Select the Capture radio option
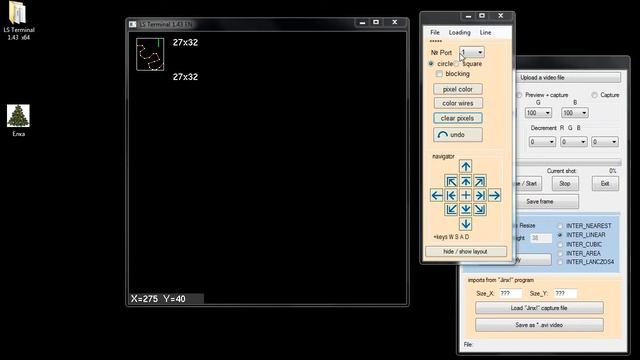Viewport: 640px width, 360px height. coord(594,95)
